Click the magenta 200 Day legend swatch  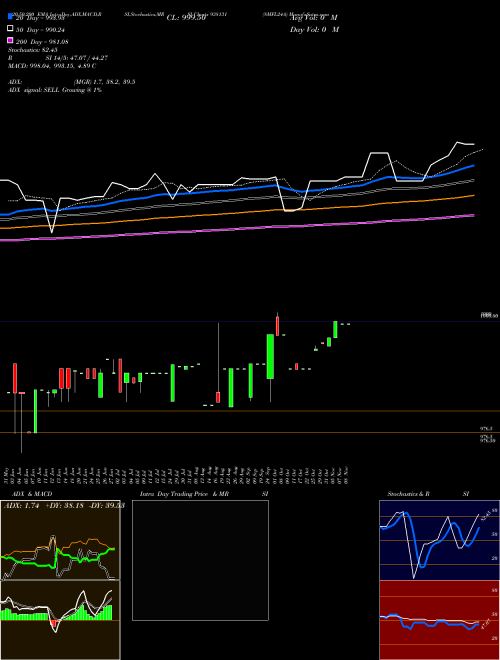point(10,41)
